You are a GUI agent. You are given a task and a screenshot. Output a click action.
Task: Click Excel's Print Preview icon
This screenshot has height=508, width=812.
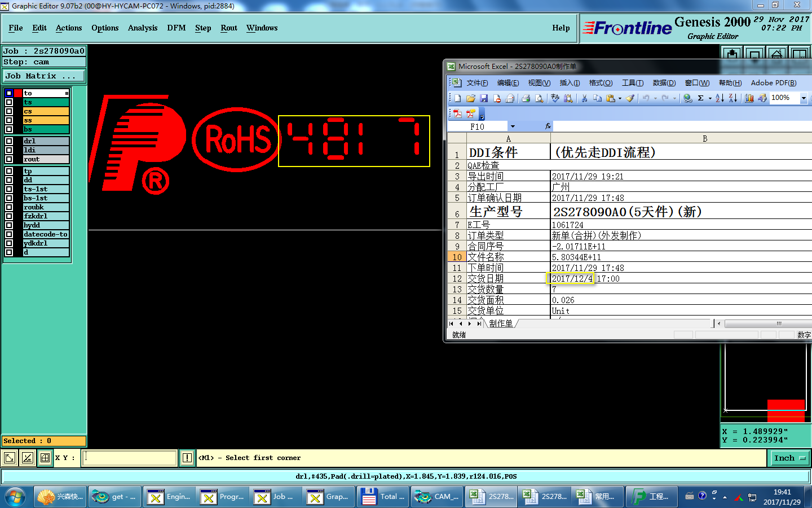[539, 98]
